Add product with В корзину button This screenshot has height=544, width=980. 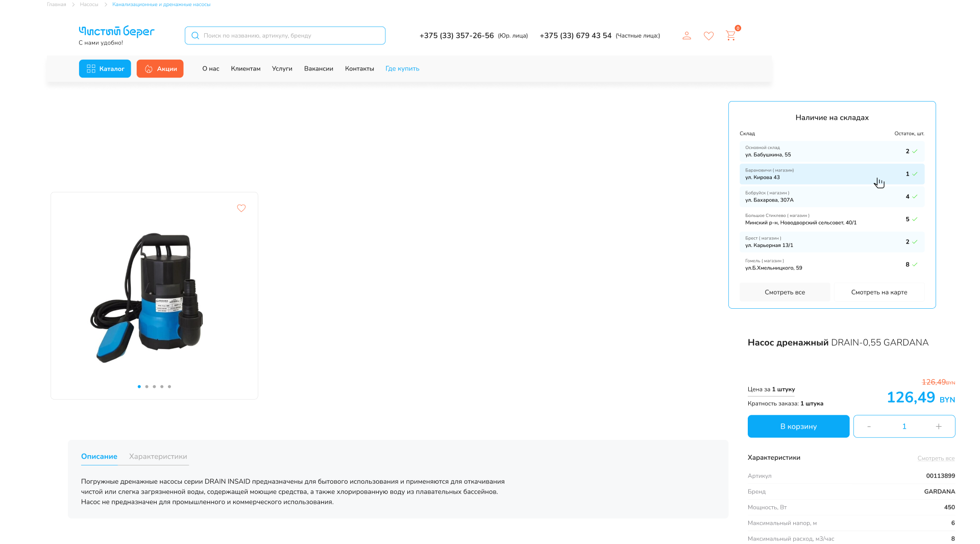tap(798, 427)
